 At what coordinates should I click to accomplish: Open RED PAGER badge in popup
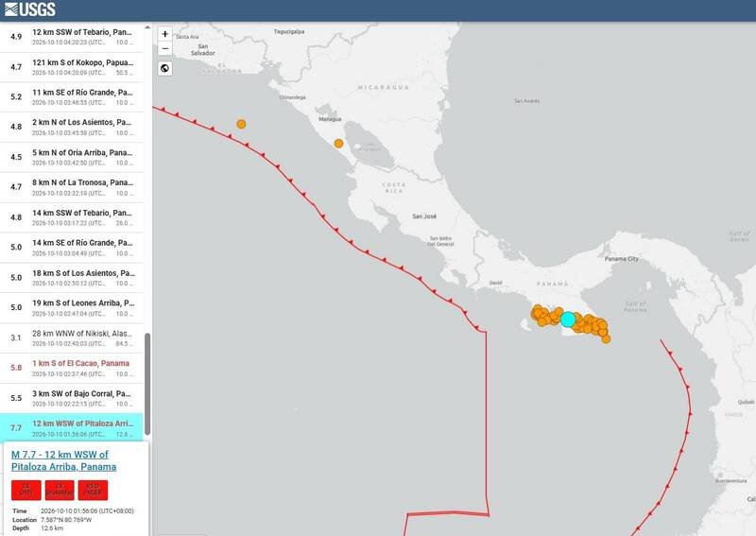(x=93, y=490)
